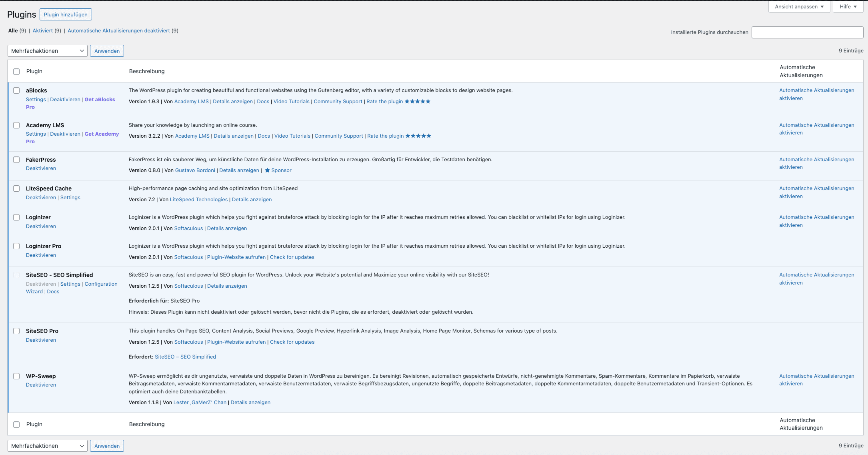This screenshot has height=455, width=868.
Task: Open Lester GaMerZ Chan author link
Action: [200, 402]
